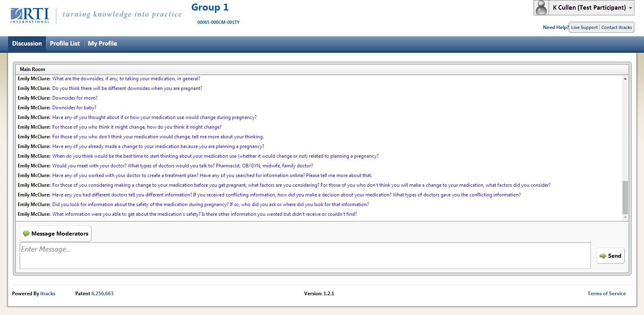The width and height of the screenshot is (644, 315).
Task: Click the Live Support button
Action: click(584, 27)
